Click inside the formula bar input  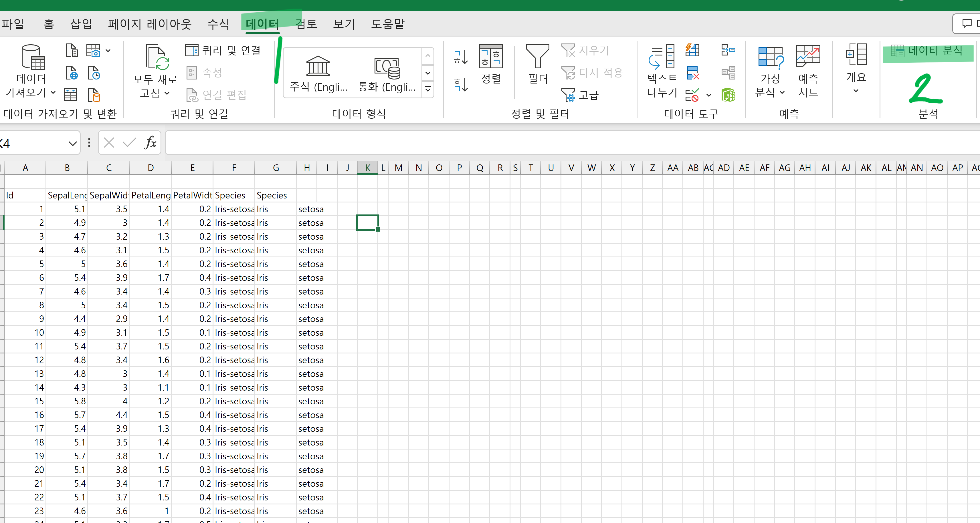tap(532, 143)
